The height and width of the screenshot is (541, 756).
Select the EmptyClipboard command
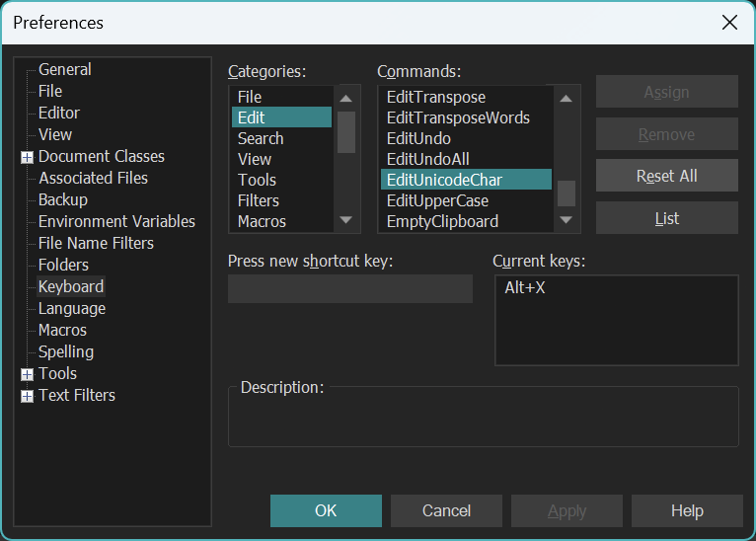(442, 222)
